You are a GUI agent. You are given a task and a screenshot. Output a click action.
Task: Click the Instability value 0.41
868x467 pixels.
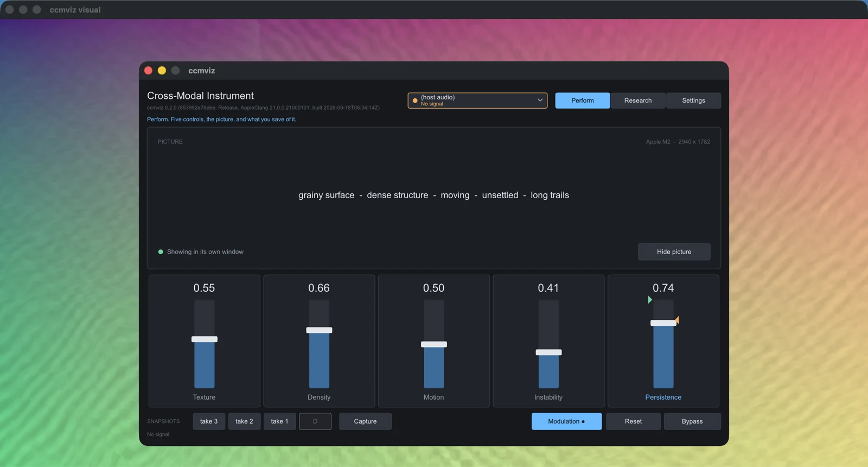point(548,288)
